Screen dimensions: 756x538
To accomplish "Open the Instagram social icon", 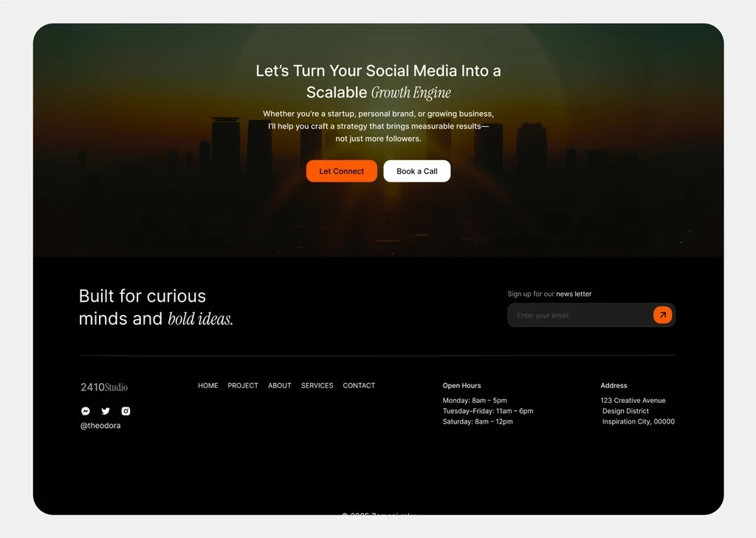I will tap(126, 411).
